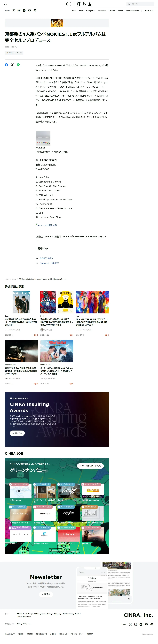
Task: Open Kompass under サブメディア in footer
Action: coord(26,624)
